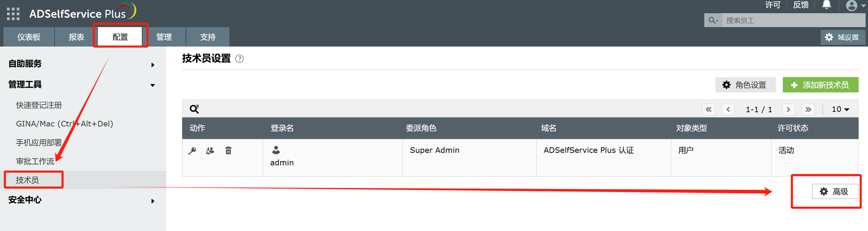Click the 搜索员工 search field

pyautogui.click(x=793, y=20)
